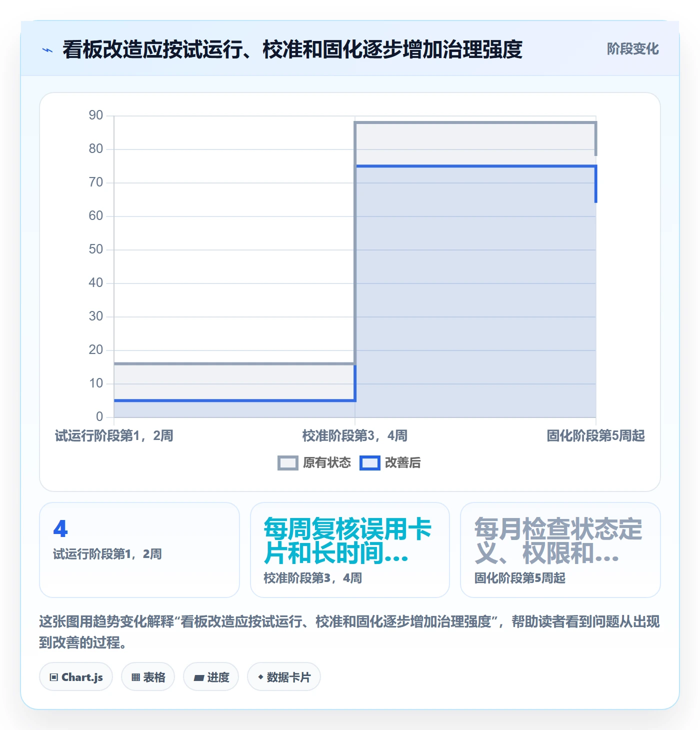This screenshot has width=700, height=730.
Task: Click the blue 改善后 step line at 75
Action: 475,166
